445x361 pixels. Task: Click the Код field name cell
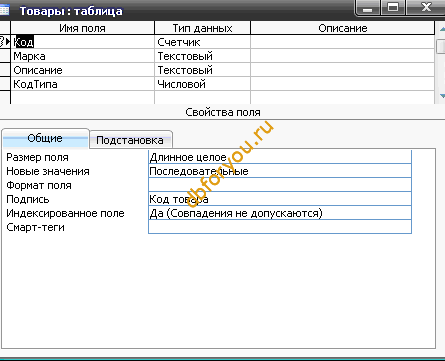(83, 42)
